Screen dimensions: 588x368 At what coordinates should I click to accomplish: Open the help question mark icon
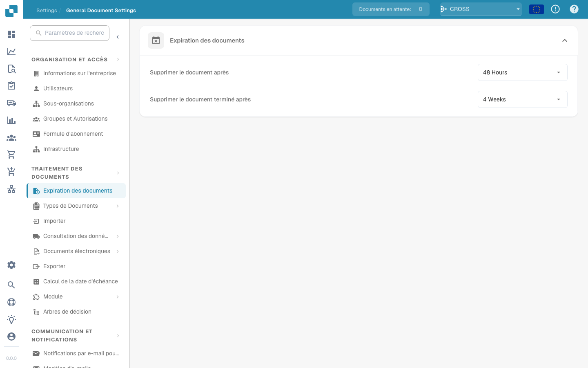click(x=574, y=9)
